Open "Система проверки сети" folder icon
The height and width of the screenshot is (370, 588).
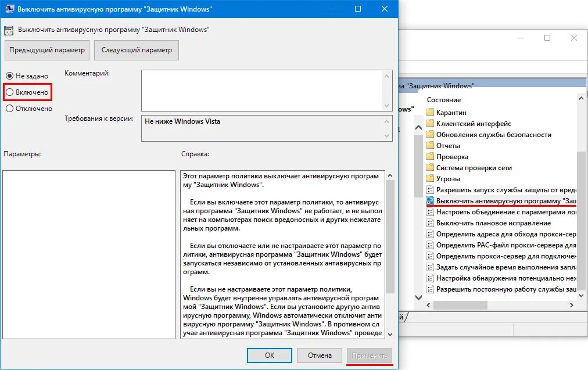[430, 167]
